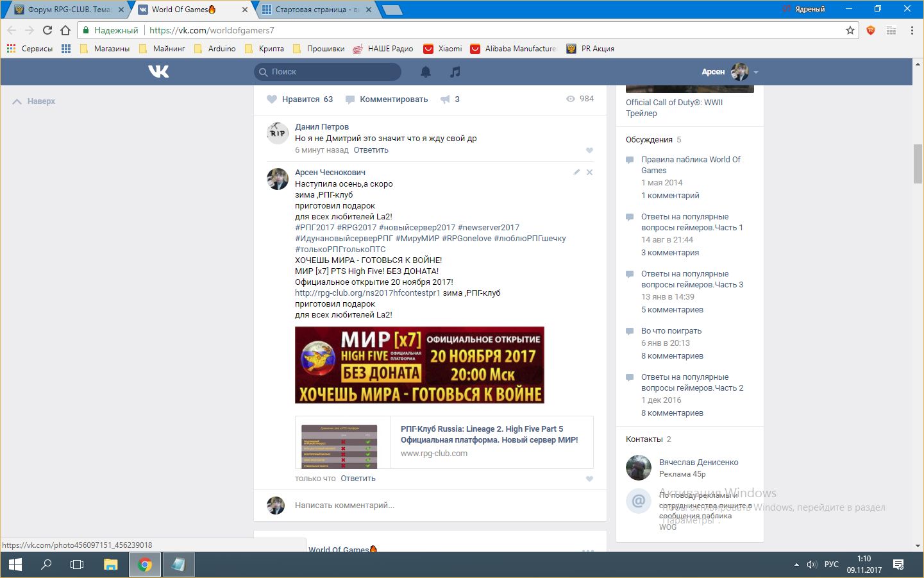Open Windows Start menu
Screen dimensions: 924x578
[x=15, y=565]
